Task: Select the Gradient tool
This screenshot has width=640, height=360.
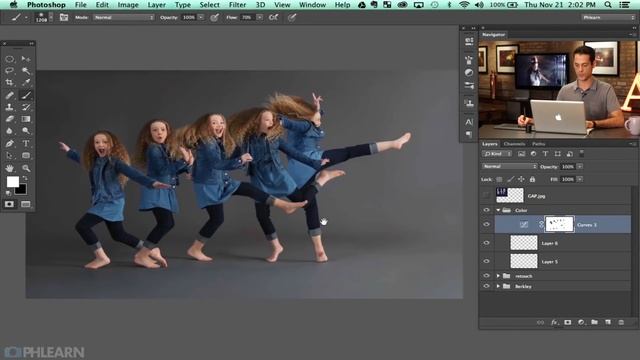Action: click(26, 119)
